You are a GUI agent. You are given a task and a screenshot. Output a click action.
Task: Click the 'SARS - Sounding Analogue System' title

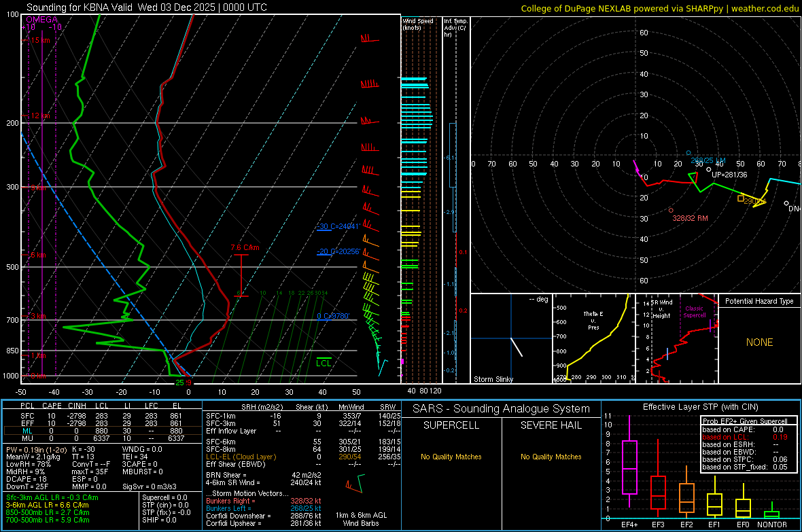point(501,409)
